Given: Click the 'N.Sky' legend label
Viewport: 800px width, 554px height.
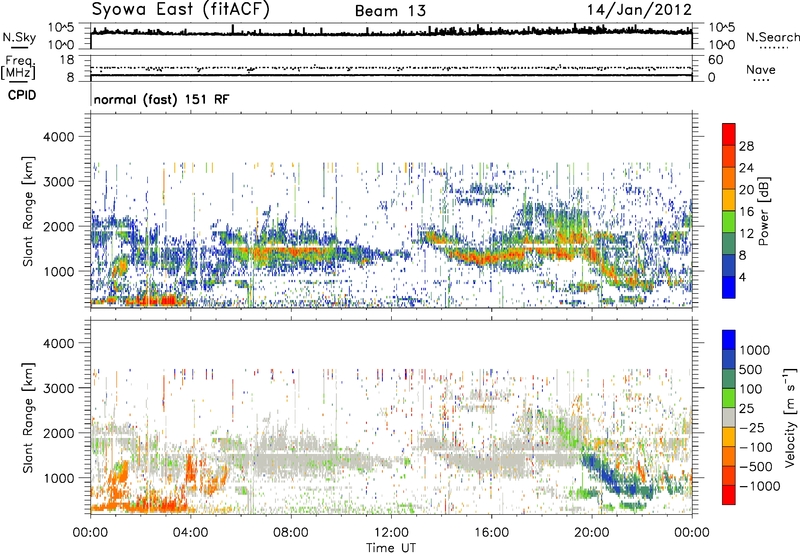Looking at the screenshot, I should 19,37.
